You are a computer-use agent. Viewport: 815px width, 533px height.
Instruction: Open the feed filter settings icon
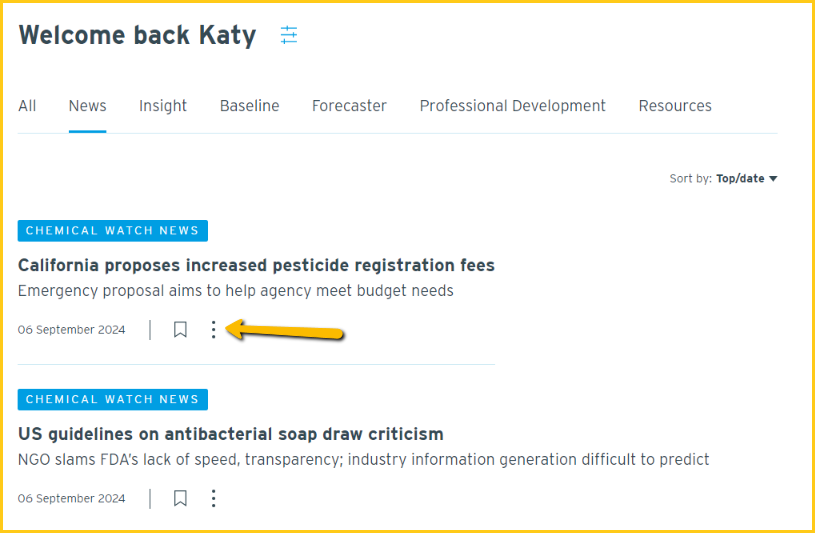coord(289,35)
